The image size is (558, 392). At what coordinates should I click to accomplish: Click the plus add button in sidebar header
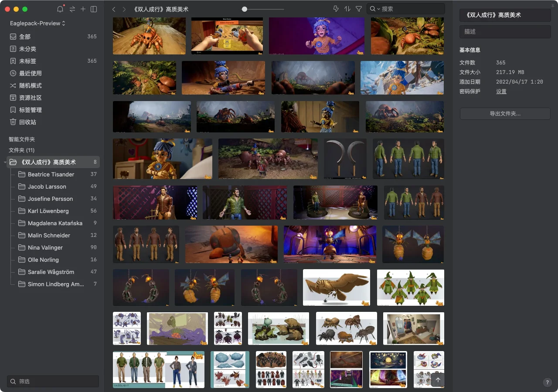(x=83, y=9)
